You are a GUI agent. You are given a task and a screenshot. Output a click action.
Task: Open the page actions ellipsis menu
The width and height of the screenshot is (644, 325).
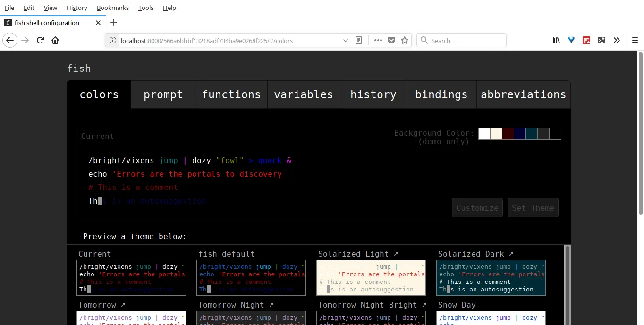coord(378,41)
